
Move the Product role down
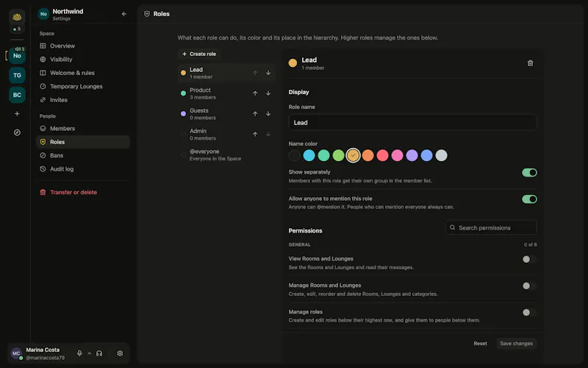(x=268, y=93)
